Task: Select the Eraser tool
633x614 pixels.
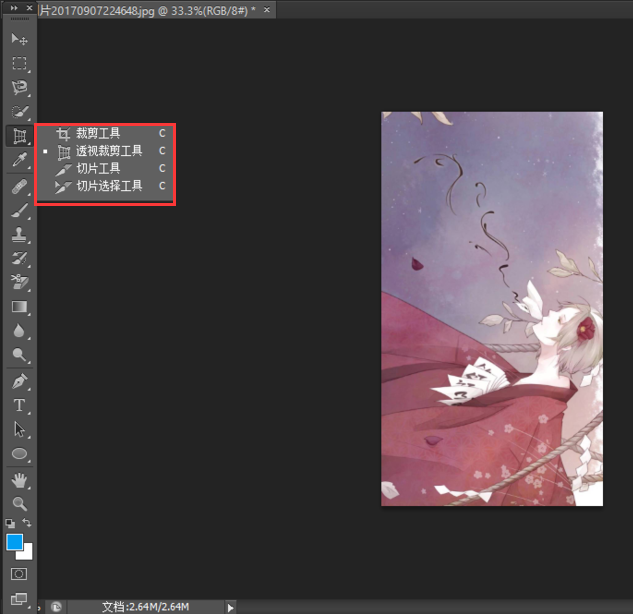Action: (19, 282)
